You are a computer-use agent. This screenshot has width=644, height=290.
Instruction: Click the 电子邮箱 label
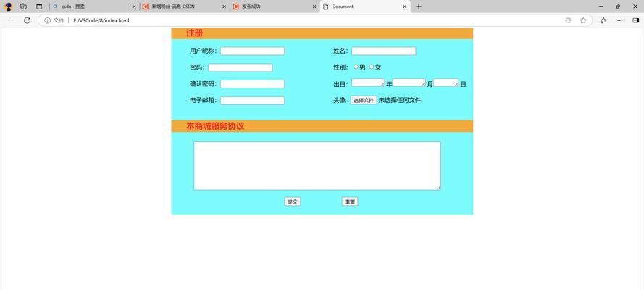click(203, 101)
